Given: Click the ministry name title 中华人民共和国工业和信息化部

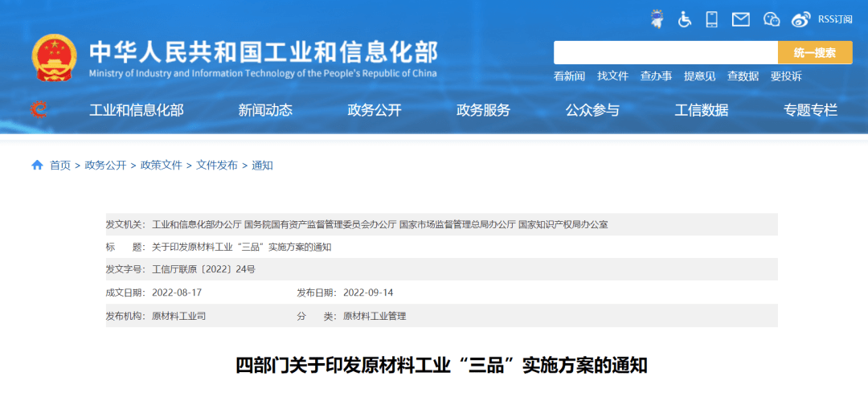Looking at the screenshot, I should coord(264,52).
